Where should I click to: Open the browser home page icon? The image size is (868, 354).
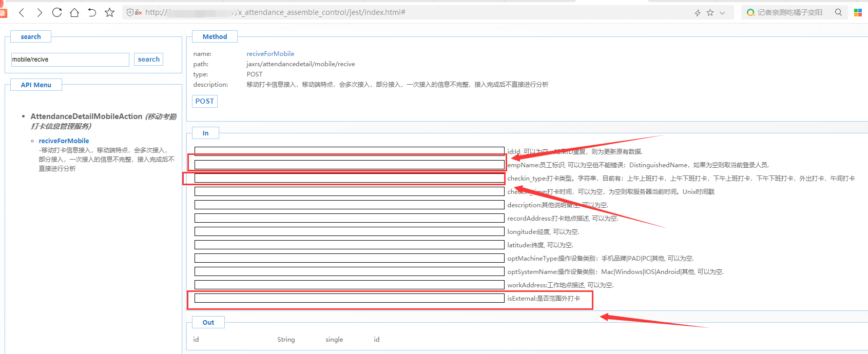click(x=74, y=12)
